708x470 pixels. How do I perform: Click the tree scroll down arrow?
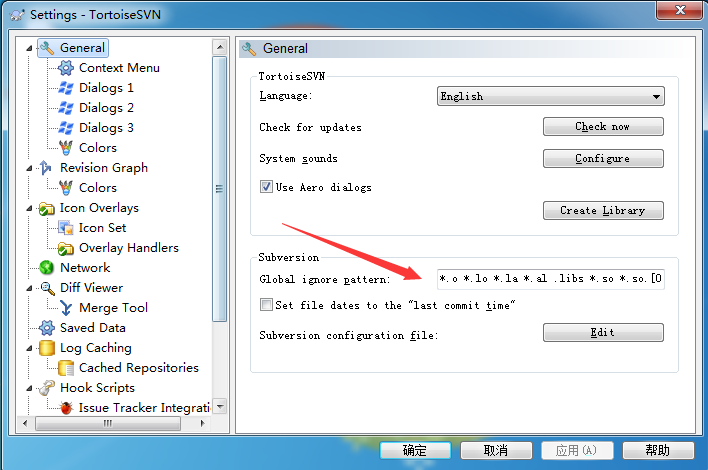(x=219, y=406)
